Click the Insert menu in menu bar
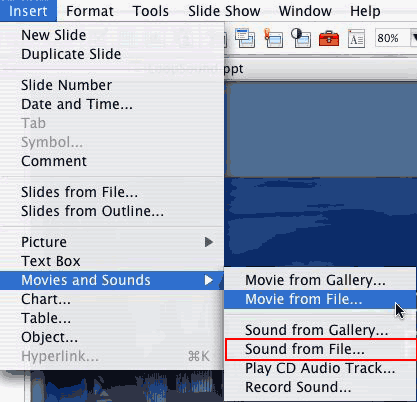Screen dimensions: 417x402 (x=28, y=11)
